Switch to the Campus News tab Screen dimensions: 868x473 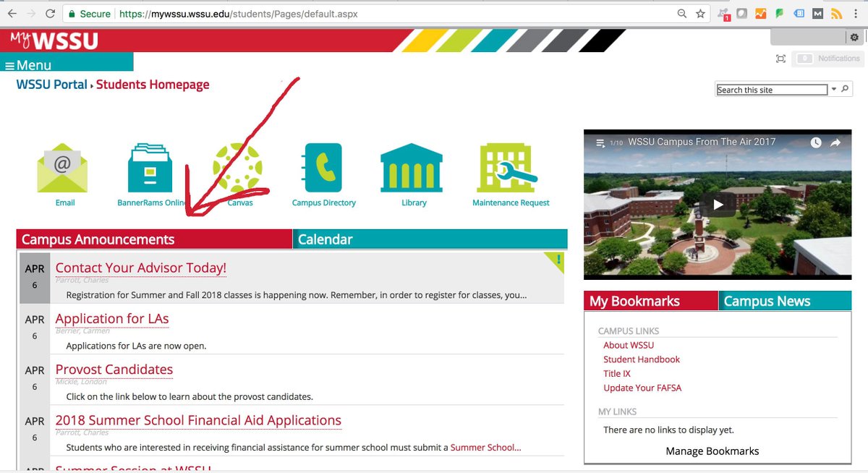[785, 301]
